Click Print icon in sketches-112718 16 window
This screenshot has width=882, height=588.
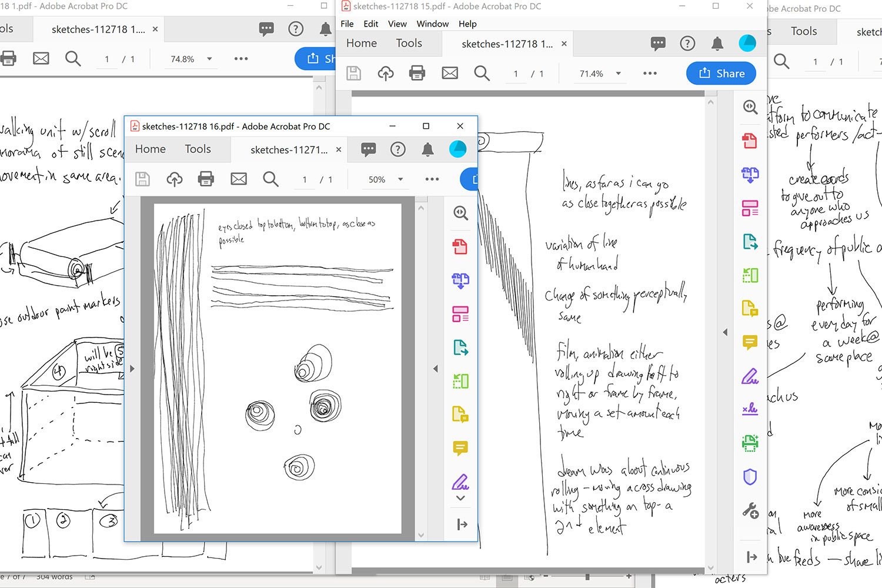[206, 179]
